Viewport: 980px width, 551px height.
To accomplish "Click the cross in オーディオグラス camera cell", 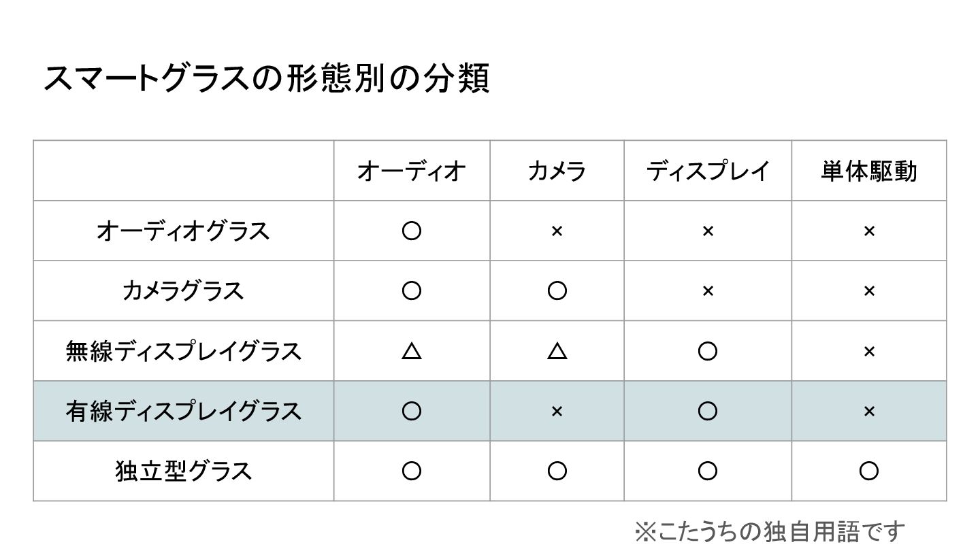I will [557, 231].
